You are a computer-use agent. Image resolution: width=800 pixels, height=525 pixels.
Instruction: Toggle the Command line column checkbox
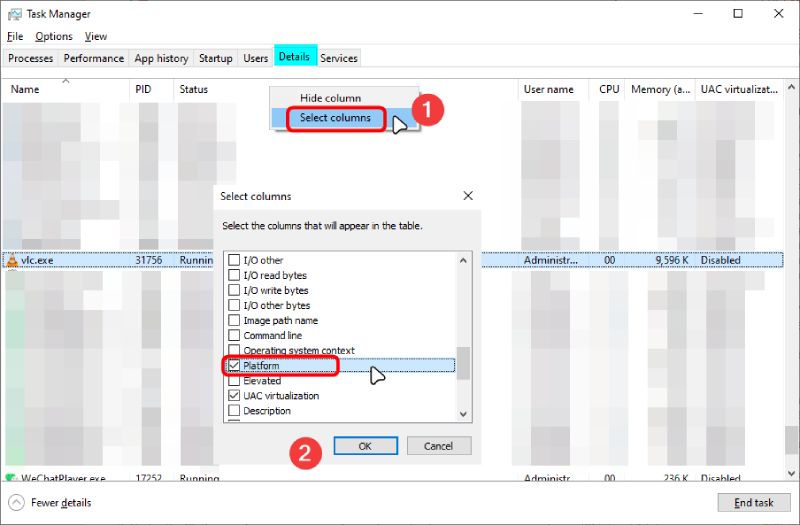coord(234,335)
